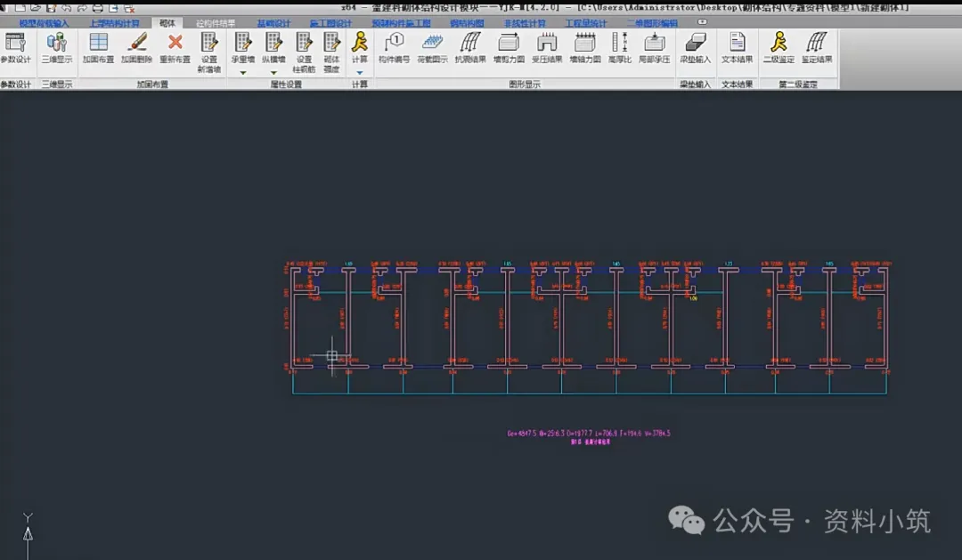Switch to the 基础设计 ribbon tab
The width and height of the screenshot is (962, 560).
click(273, 23)
